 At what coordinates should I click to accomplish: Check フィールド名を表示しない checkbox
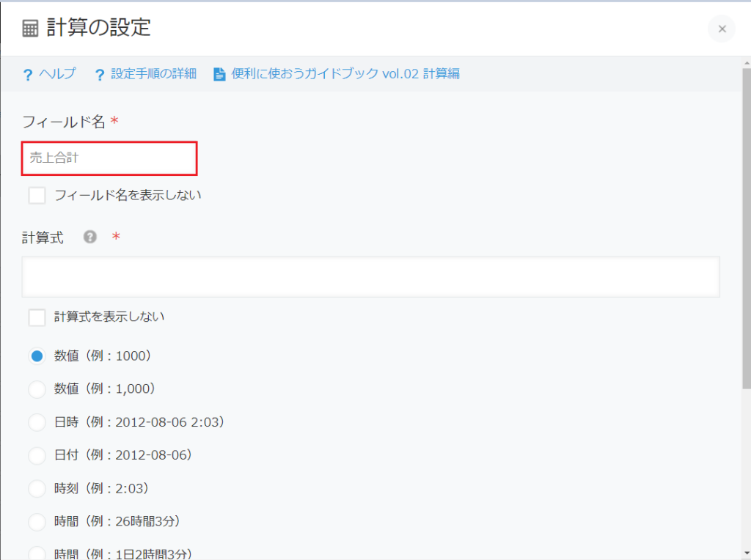(37, 195)
